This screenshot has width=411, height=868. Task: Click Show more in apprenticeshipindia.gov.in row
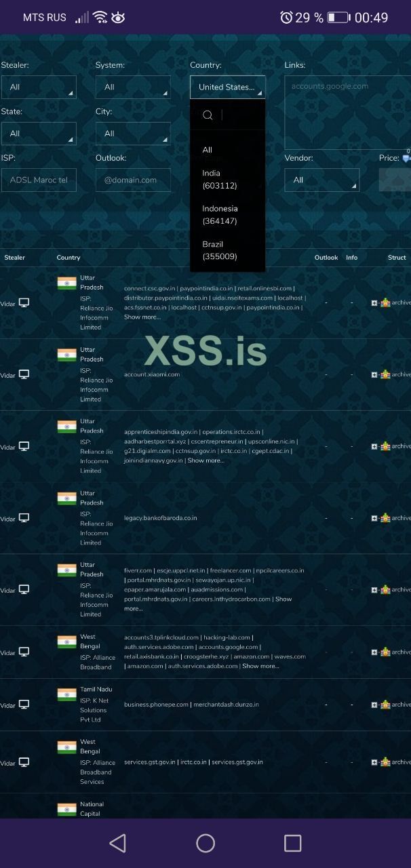(206, 460)
